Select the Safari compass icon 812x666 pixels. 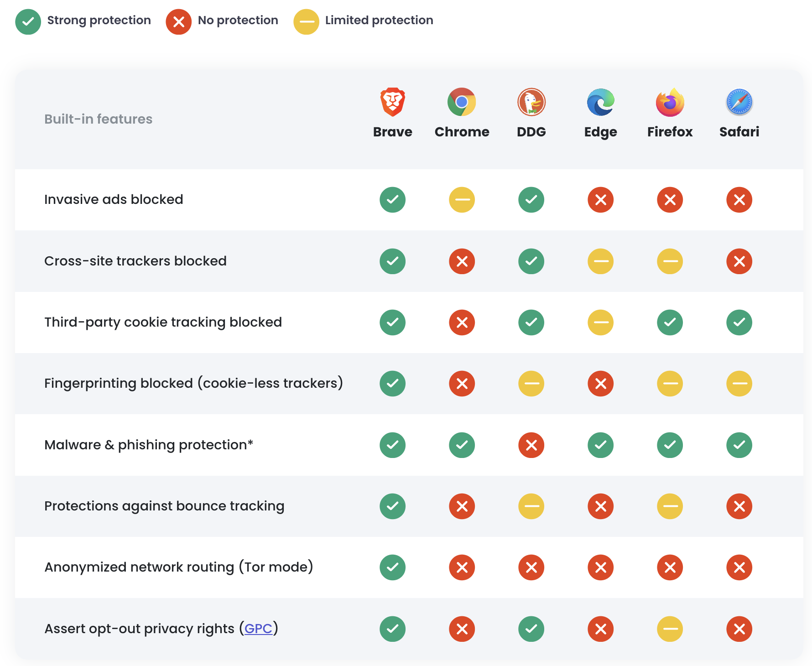pos(739,101)
